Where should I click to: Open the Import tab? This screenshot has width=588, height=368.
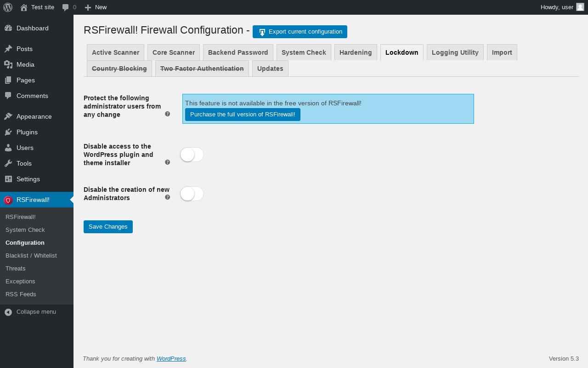pos(502,52)
